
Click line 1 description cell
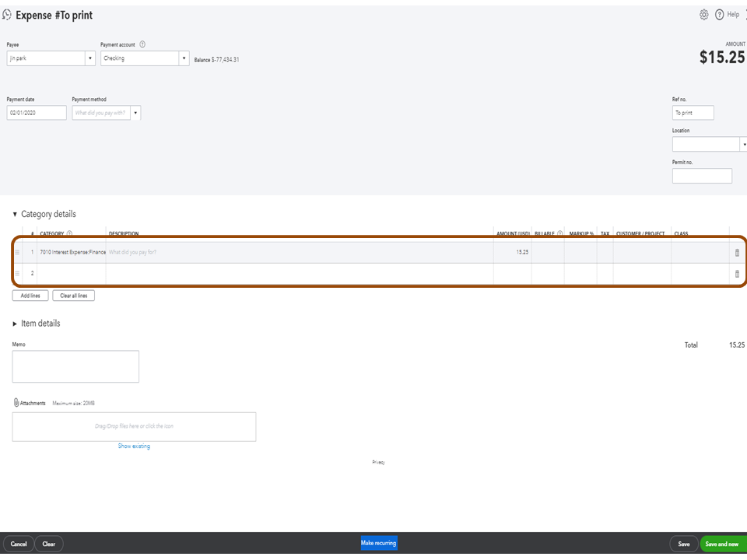300,252
